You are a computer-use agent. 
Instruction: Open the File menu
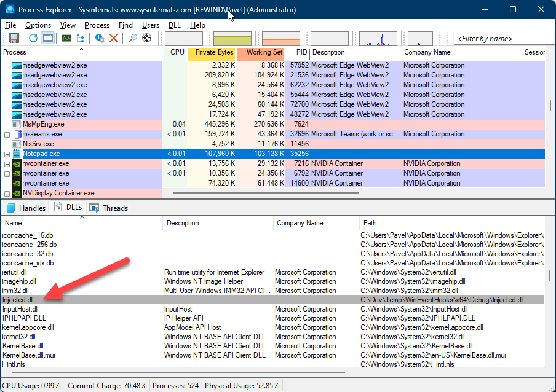pyautogui.click(x=10, y=25)
